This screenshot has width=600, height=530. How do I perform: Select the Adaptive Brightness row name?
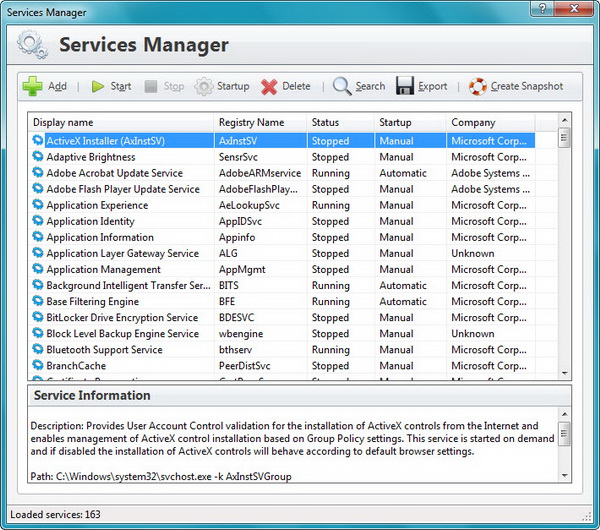91,157
